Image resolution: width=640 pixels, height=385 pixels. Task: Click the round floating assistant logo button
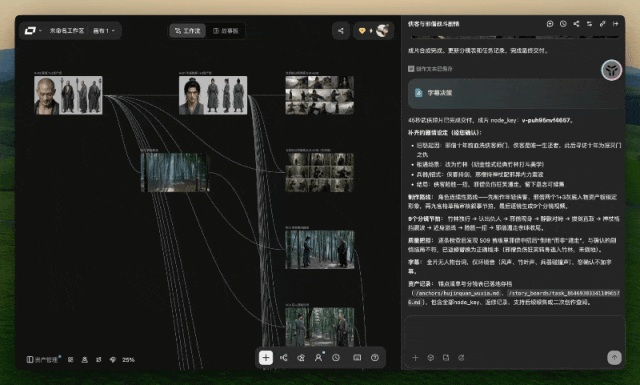(x=611, y=70)
